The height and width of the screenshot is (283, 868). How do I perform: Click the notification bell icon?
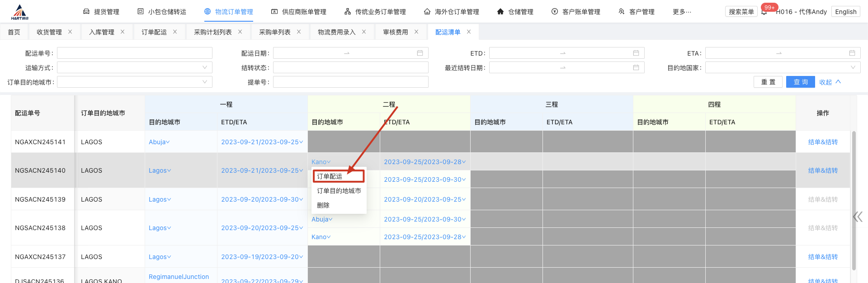[x=764, y=12]
